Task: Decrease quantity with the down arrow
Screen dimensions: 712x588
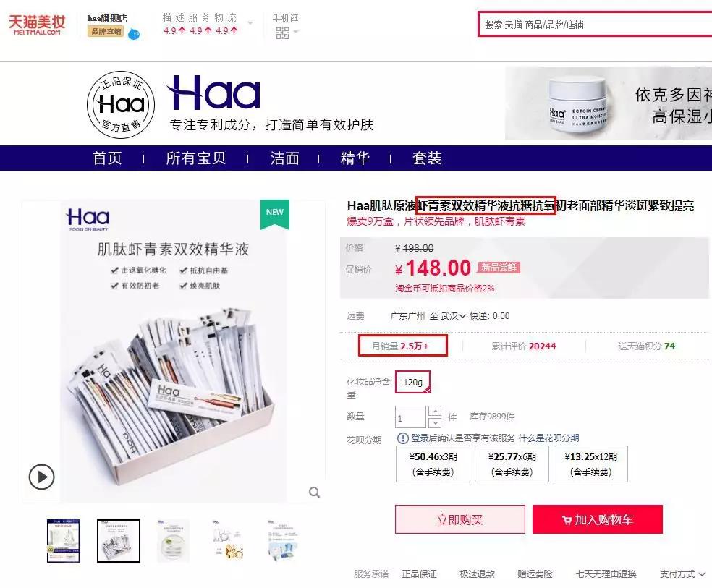Action: pos(435,422)
